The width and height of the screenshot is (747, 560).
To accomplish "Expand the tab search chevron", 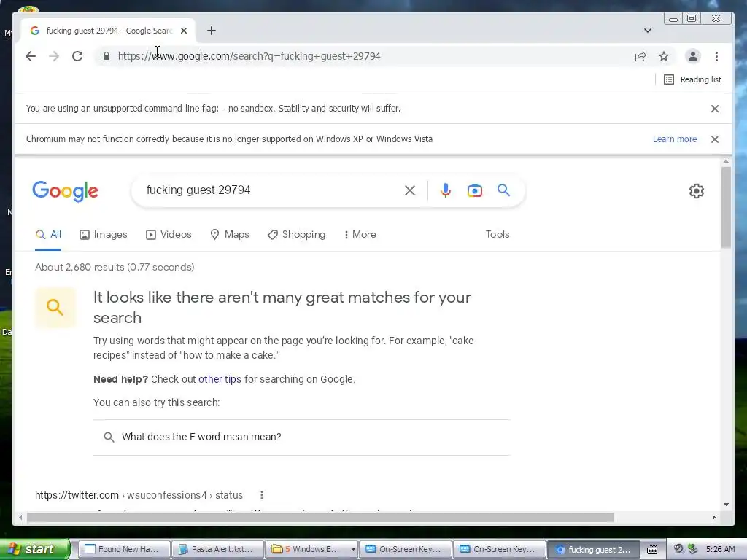I will point(648,31).
